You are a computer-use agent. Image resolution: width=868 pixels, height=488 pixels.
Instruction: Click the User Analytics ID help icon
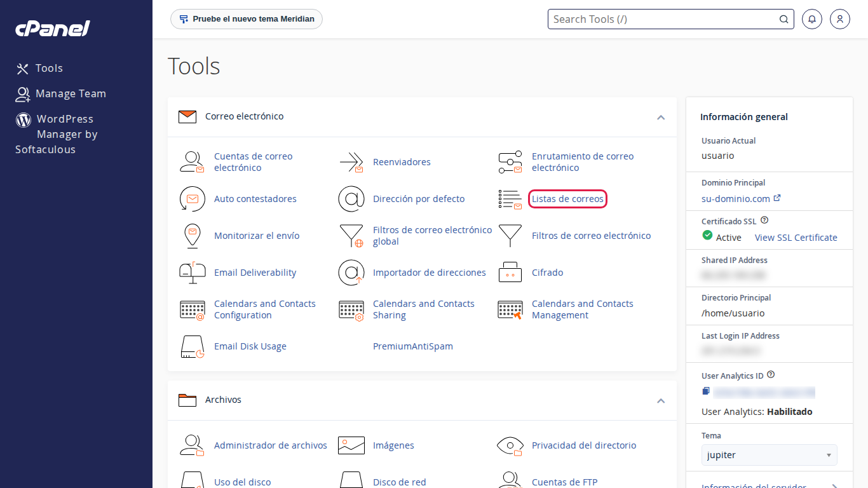click(771, 375)
